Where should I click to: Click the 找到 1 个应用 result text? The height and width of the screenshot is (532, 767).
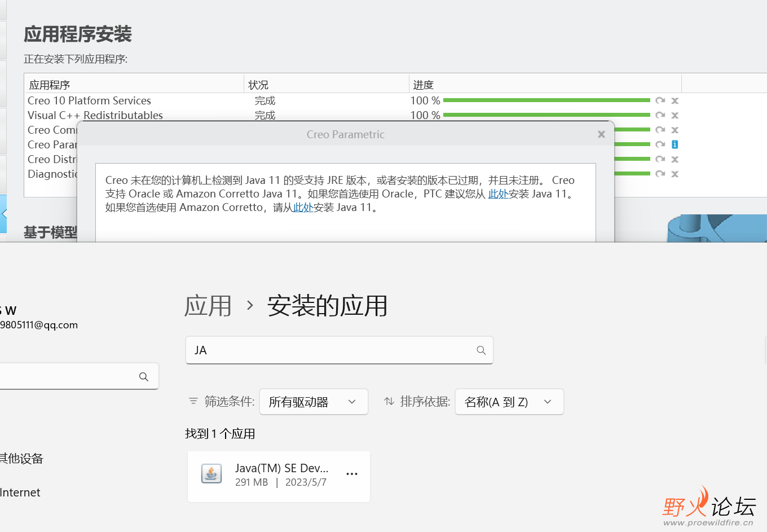point(220,434)
